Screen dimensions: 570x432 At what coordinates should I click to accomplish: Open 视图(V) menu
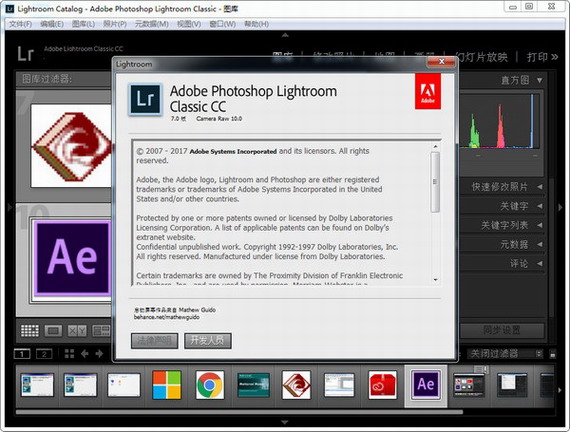point(189,24)
